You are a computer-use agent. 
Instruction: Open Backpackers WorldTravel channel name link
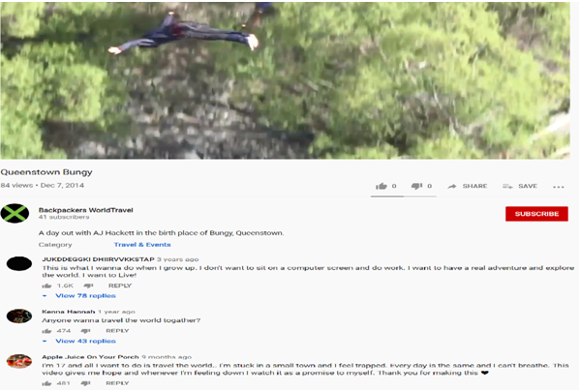pos(85,210)
